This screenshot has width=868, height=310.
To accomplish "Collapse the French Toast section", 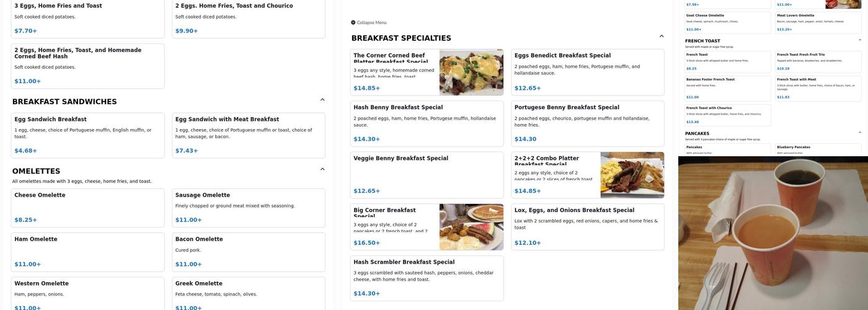I will click(x=860, y=40).
